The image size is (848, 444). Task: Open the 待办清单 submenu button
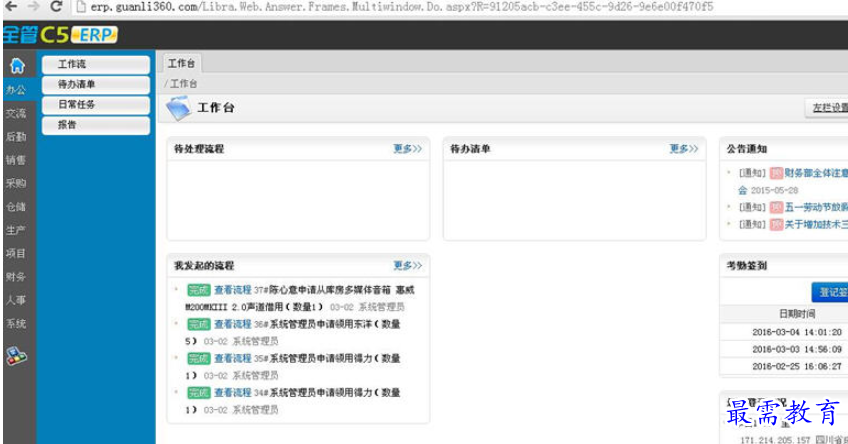96,84
